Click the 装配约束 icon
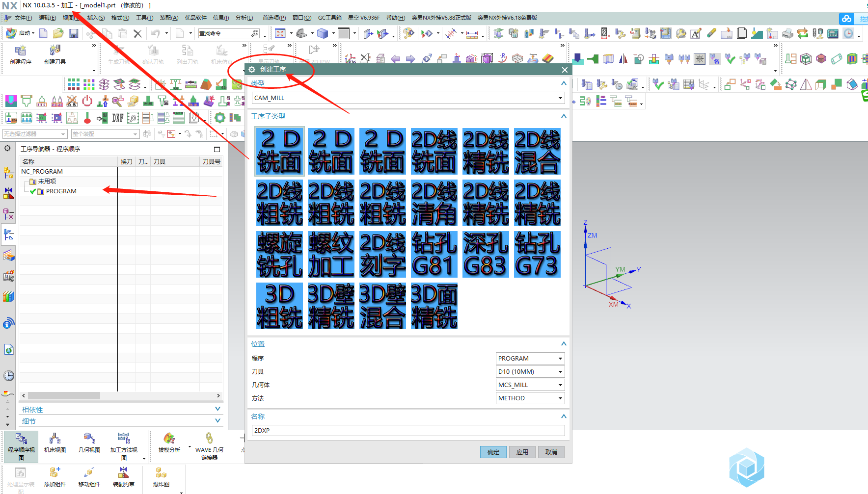Image resolution: width=868 pixels, height=494 pixels. (x=124, y=477)
